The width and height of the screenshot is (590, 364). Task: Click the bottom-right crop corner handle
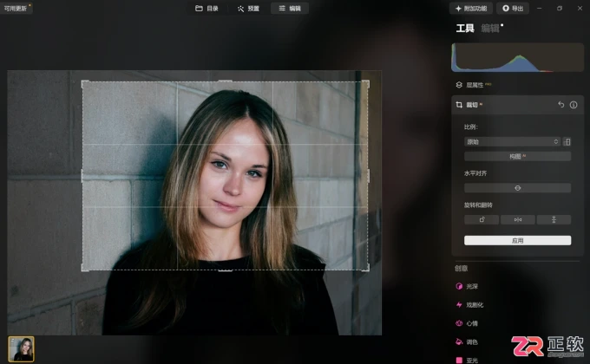tap(366, 268)
